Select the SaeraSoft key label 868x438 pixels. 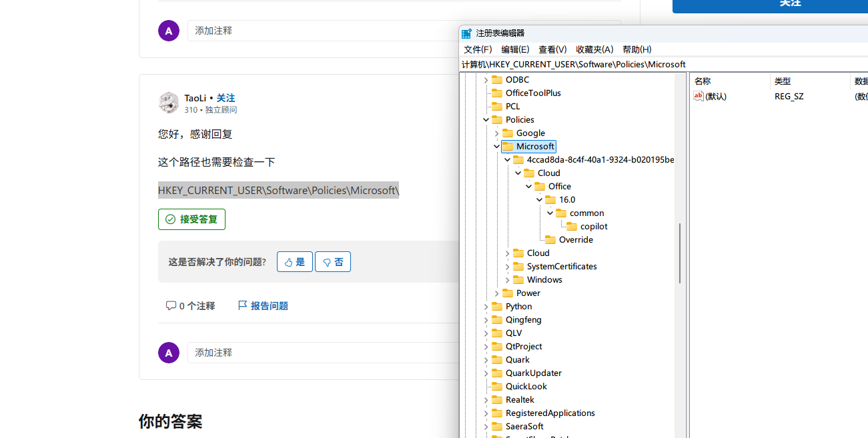[524, 427]
